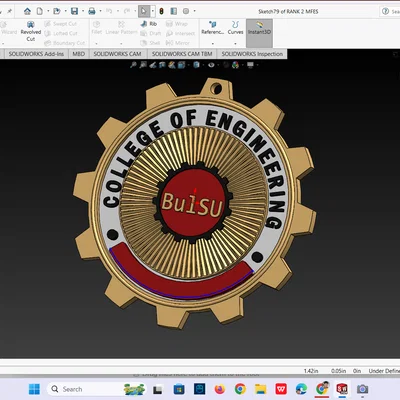400x400 pixels.
Task: Click the 'Under Defined' status text
Action: 384,371
